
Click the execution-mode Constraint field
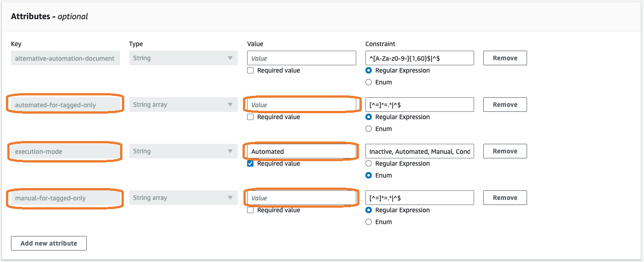[x=419, y=151]
